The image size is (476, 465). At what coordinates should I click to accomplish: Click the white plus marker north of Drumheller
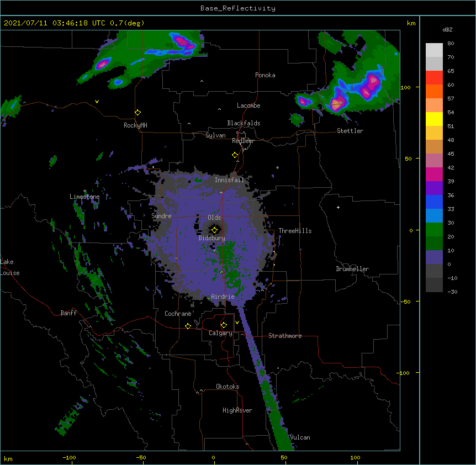(338, 207)
